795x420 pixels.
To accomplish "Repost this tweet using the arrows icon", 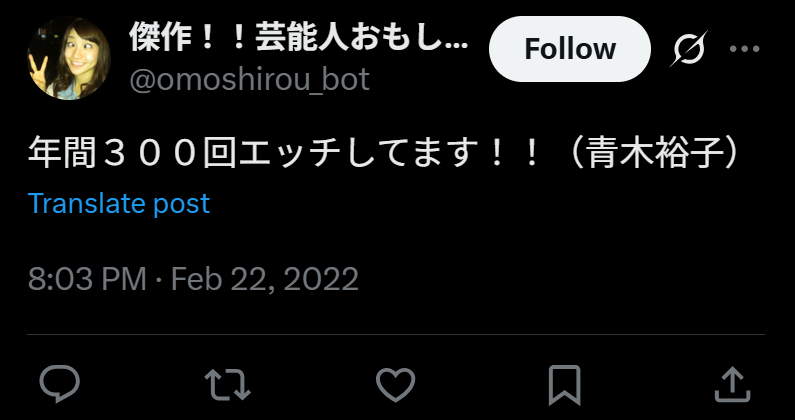I will 227,384.
